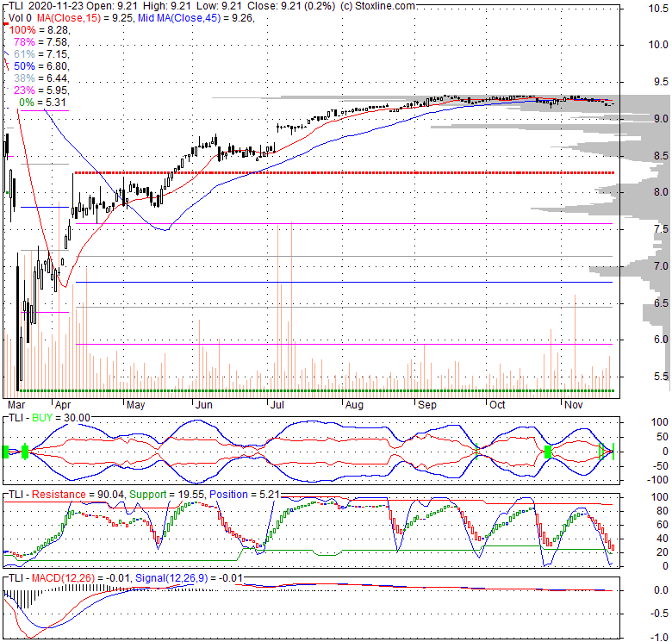
Task: Click the 'TLI - BUY = 30.00' indicator title
Action: [x=49, y=418]
